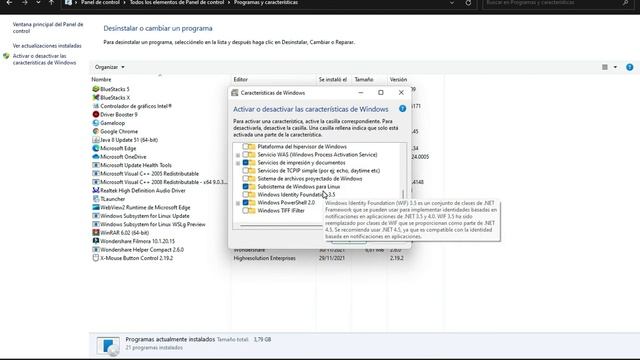640x360 pixels.
Task: Select Wondershare Helper Compact 2.6.0 row
Action: 142,249
